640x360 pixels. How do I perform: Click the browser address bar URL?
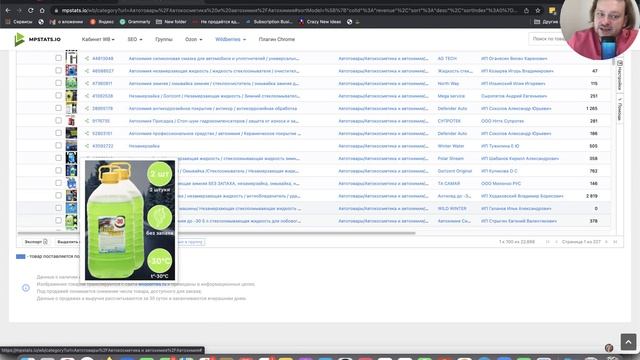289,11
